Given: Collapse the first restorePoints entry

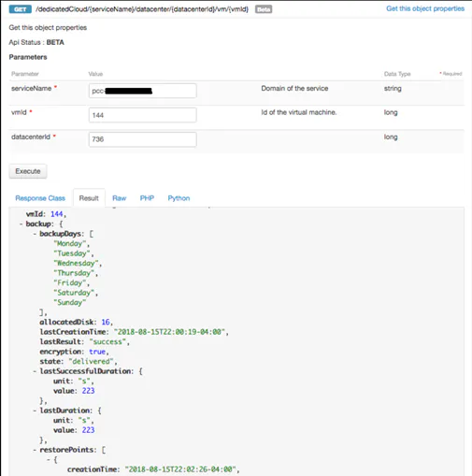Looking at the screenshot, I should [x=49, y=459].
